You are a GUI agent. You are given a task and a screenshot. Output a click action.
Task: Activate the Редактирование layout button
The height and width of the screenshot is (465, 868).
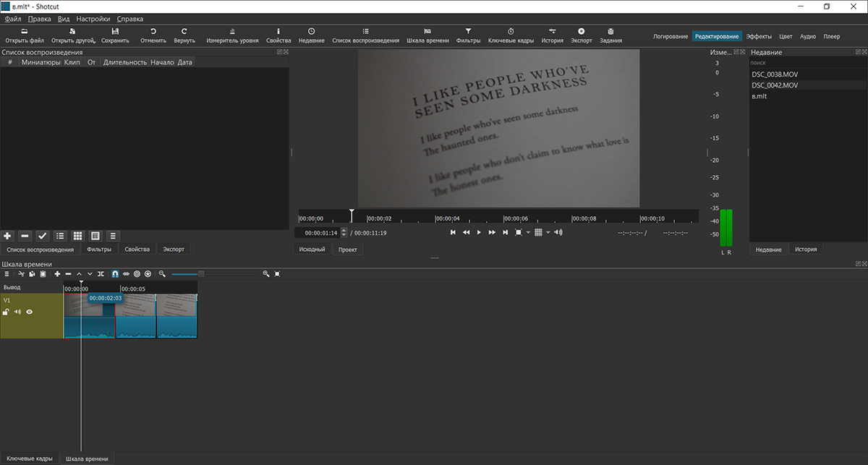(x=717, y=36)
